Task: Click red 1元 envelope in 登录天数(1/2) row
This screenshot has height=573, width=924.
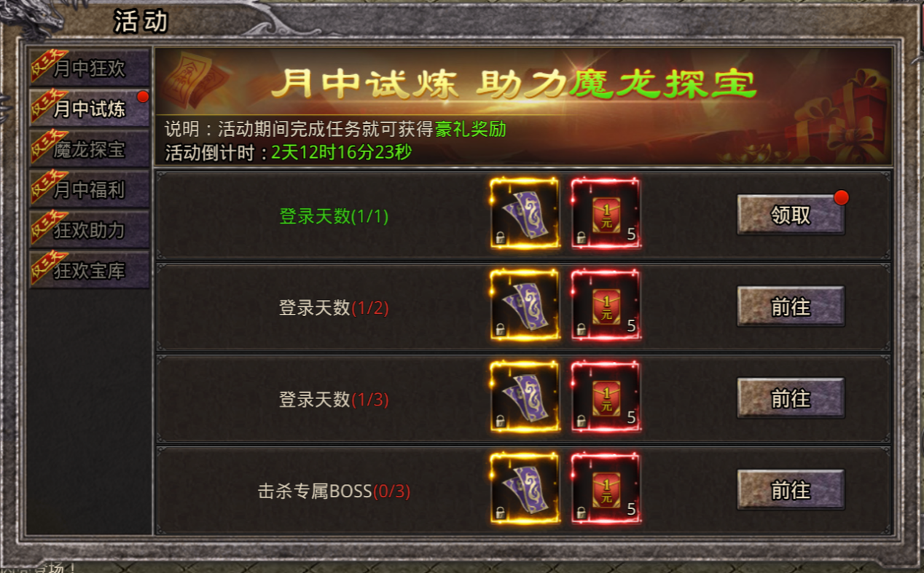Action: pyautogui.click(x=606, y=306)
